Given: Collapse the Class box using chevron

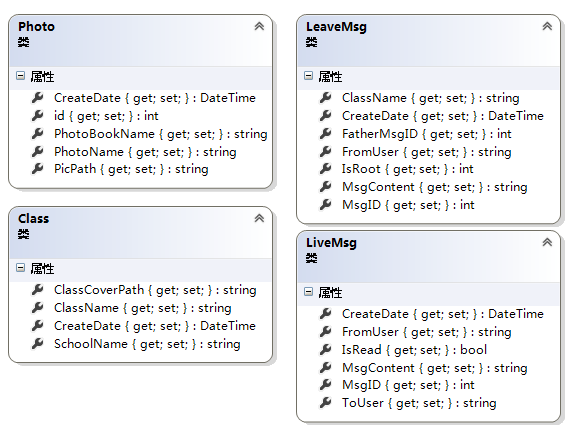Looking at the screenshot, I should click(259, 218).
